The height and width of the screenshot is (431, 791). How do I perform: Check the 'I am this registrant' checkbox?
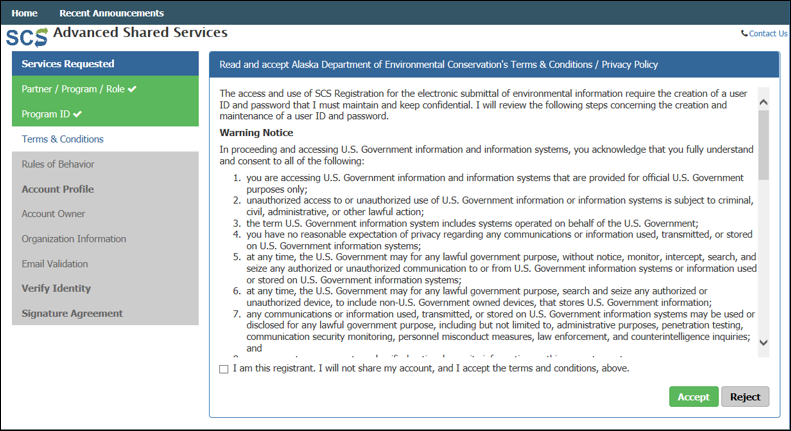click(223, 369)
